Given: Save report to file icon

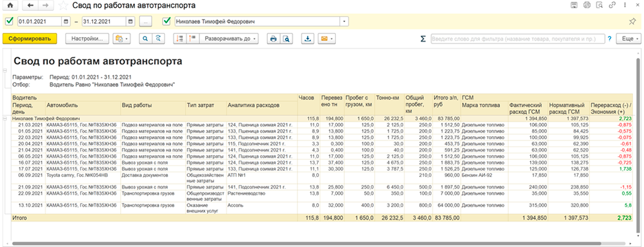Looking at the screenshot, I should (x=307, y=38).
